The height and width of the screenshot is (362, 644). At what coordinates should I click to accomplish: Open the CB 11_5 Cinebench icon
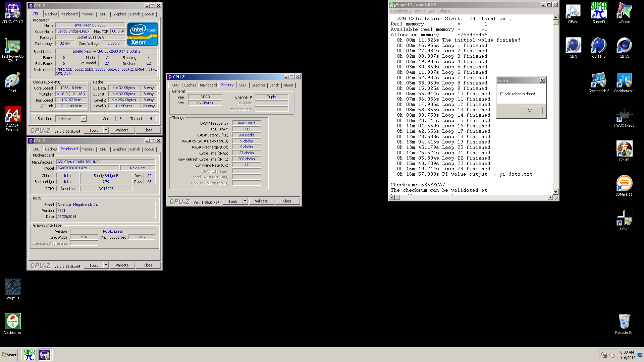click(599, 48)
